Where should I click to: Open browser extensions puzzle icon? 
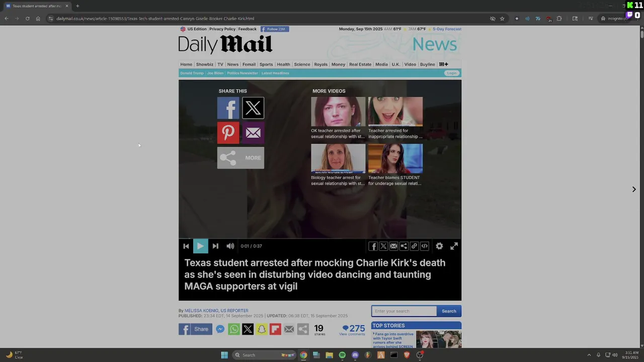click(559, 19)
